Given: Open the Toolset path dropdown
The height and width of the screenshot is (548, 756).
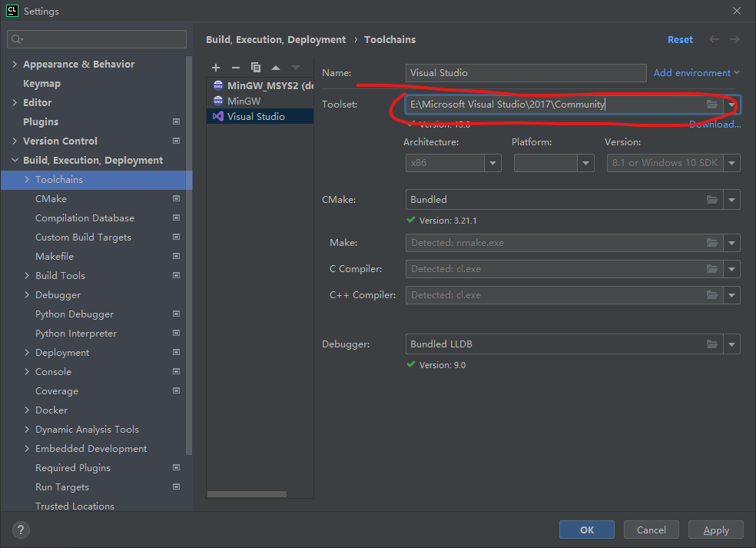Looking at the screenshot, I should point(731,105).
